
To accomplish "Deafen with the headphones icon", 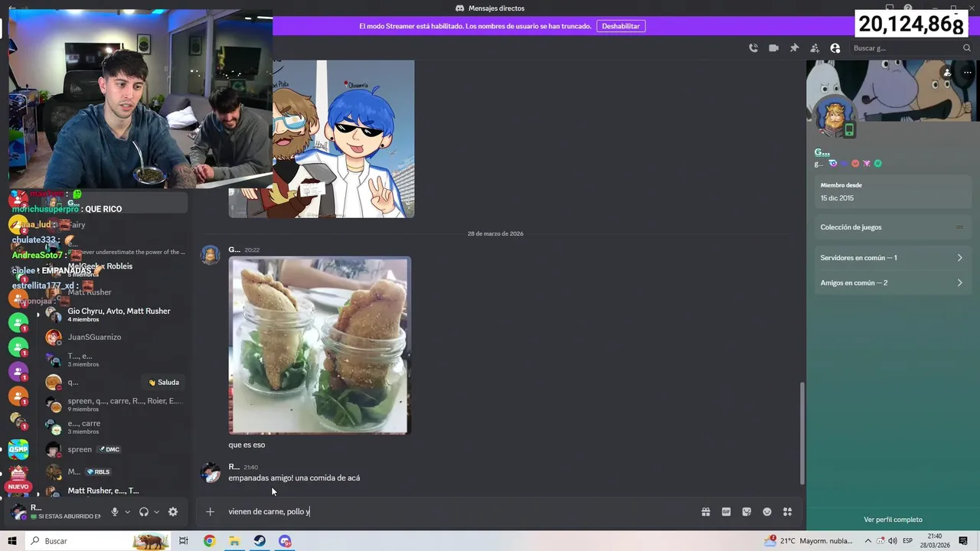I will 143,512.
